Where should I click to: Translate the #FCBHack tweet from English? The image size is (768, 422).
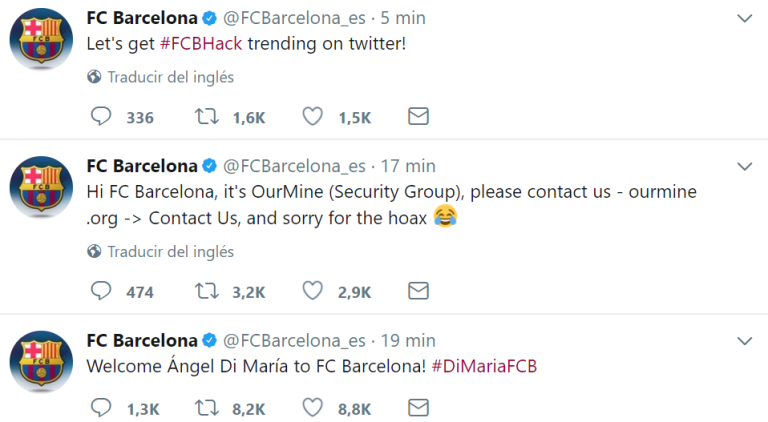click(170, 77)
